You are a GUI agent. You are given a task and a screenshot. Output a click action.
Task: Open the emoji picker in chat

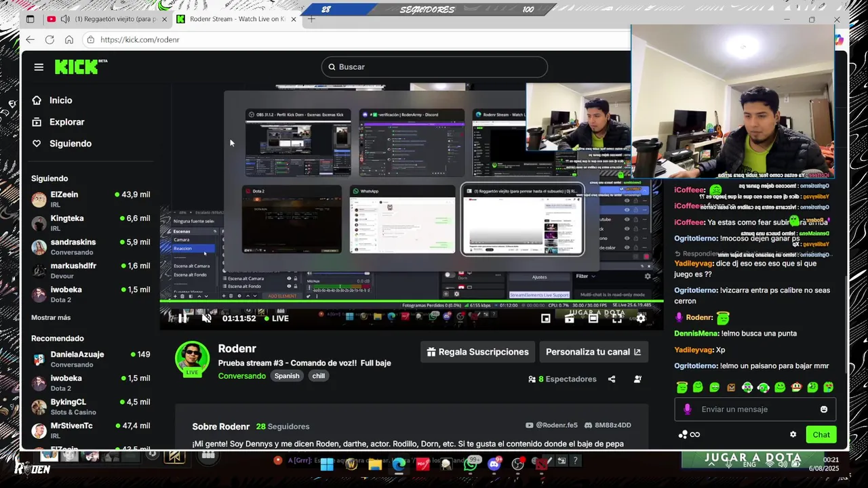click(x=824, y=409)
